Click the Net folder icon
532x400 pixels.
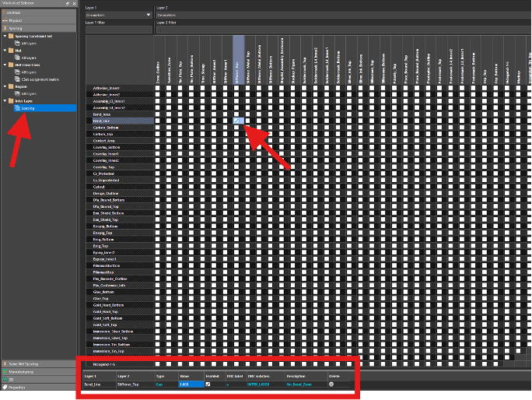tap(11, 51)
